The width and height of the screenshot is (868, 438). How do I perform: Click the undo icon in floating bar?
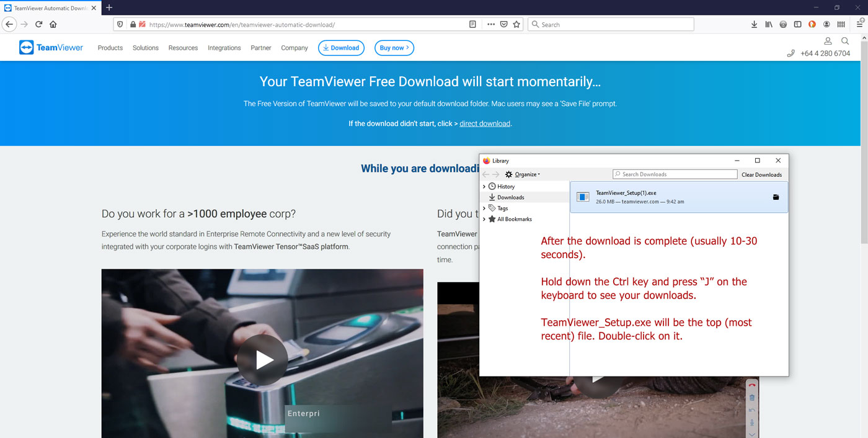[x=752, y=410]
